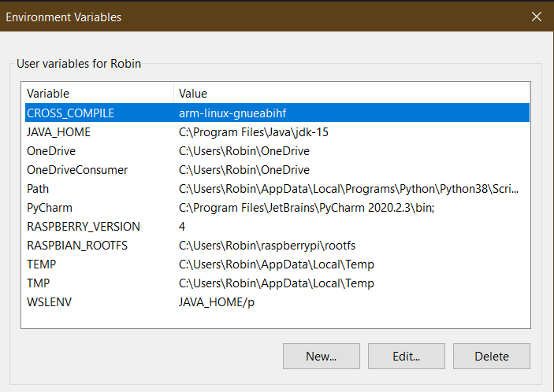The width and height of the screenshot is (554, 392).
Task: Select the WSLENV variable row
Action: [277, 302]
